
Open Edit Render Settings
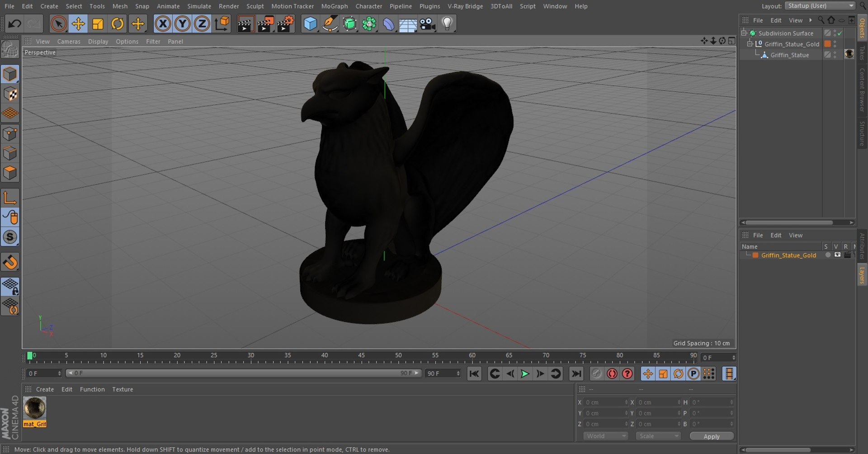pyautogui.click(x=285, y=24)
